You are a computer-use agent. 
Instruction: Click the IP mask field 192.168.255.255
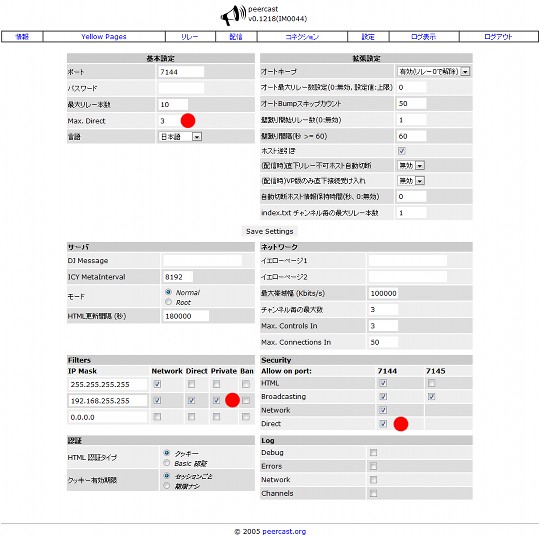click(108, 401)
